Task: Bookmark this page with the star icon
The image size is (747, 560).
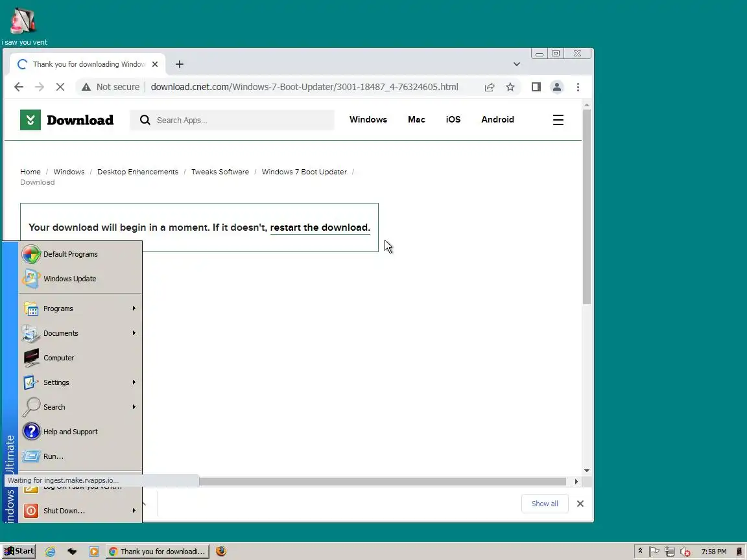Action: point(510,87)
